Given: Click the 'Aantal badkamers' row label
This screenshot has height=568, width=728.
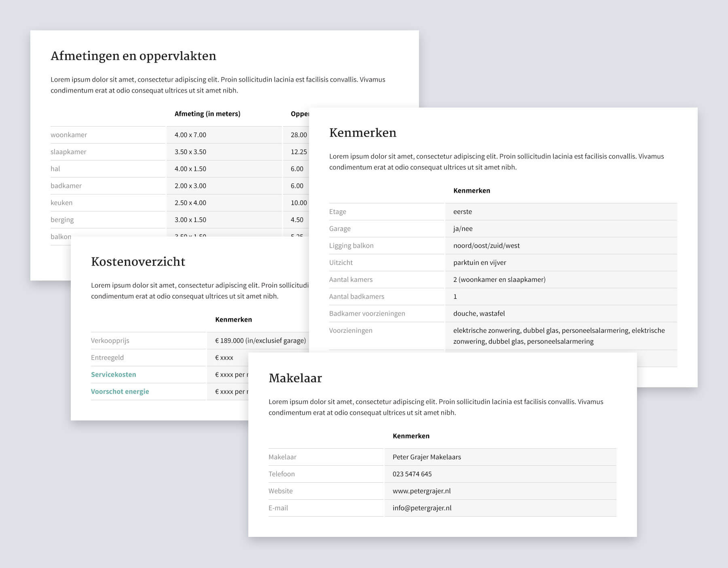Looking at the screenshot, I should 357,296.
